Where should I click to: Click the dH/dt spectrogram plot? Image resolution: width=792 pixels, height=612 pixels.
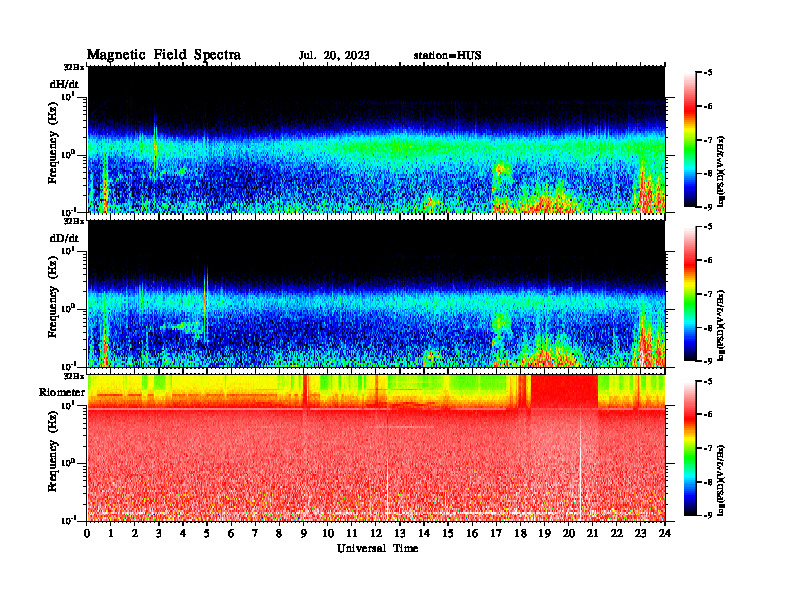376,139
